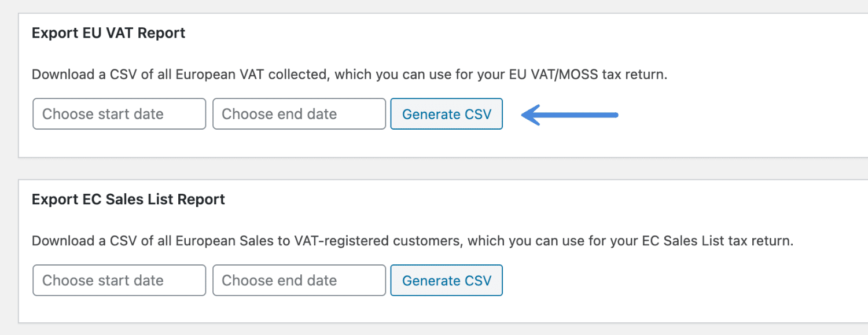Focus the start date input for EC Sales List
The width and height of the screenshot is (868, 335).
(119, 280)
